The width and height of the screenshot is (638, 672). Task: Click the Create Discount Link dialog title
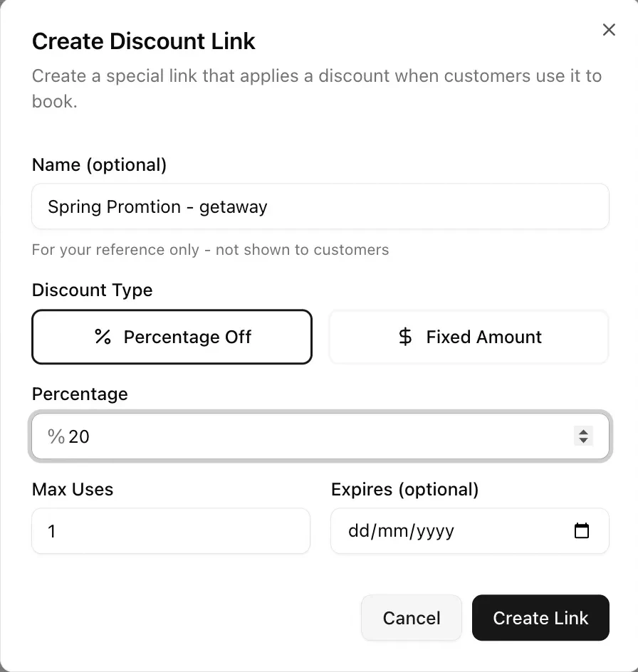[x=143, y=41]
